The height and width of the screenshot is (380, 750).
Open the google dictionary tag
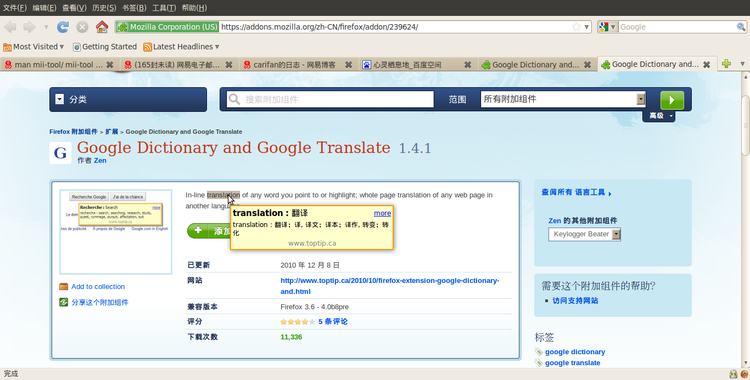[x=575, y=352]
